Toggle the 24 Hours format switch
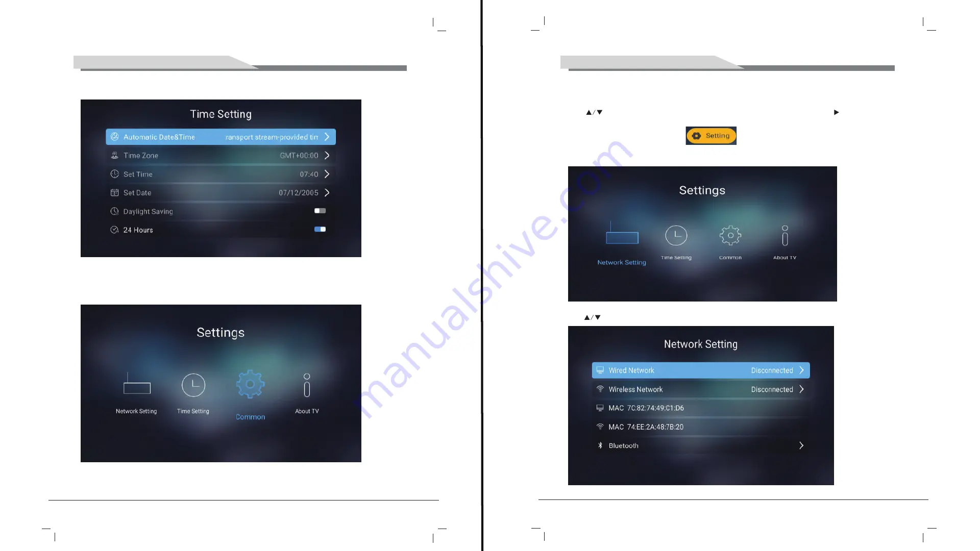The height and width of the screenshot is (551, 980). coord(320,230)
